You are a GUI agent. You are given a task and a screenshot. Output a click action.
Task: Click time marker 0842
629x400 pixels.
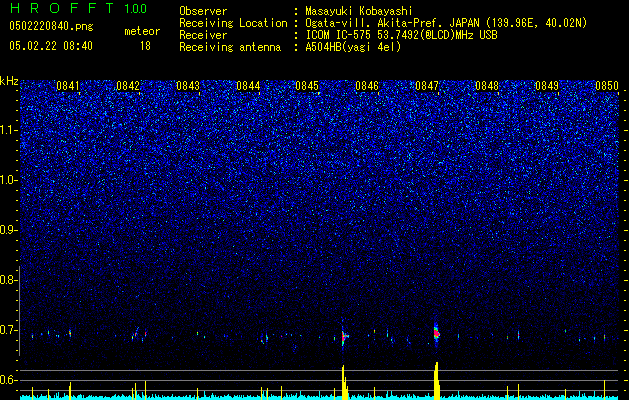(x=128, y=86)
